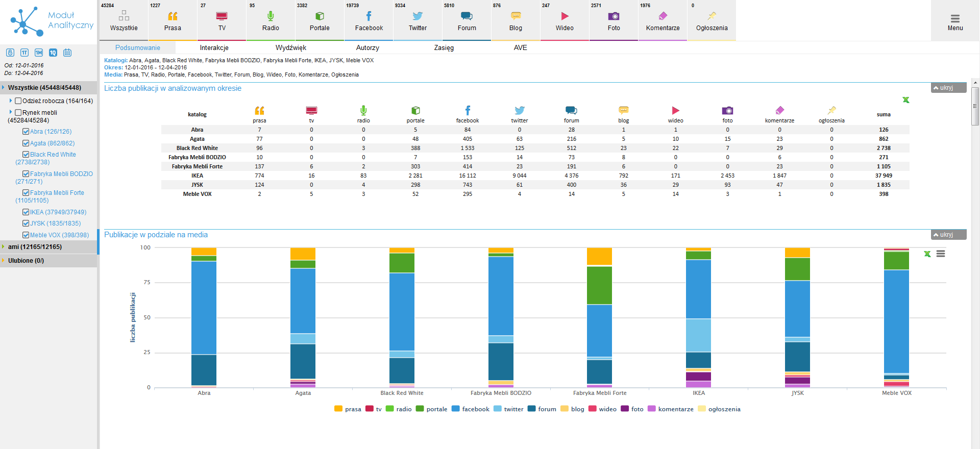
Task: Hide the Publikacje w podziale section
Action: coord(948,235)
